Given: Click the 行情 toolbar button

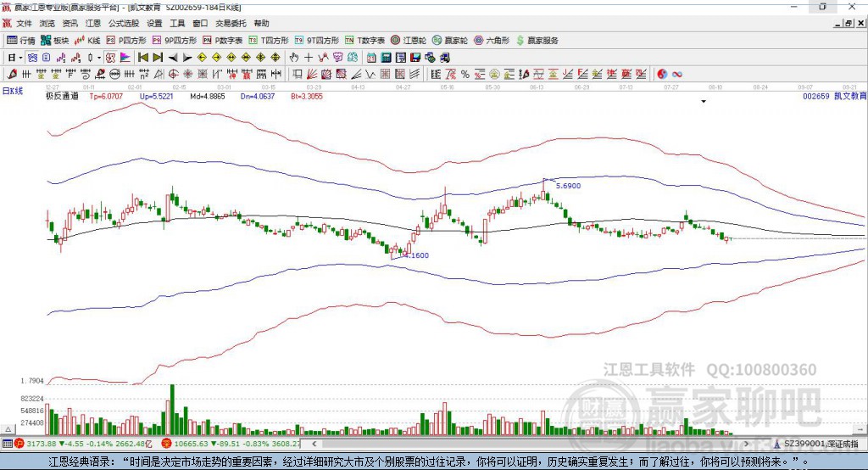Looking at the screenshot, I should (x=20, y=41).
